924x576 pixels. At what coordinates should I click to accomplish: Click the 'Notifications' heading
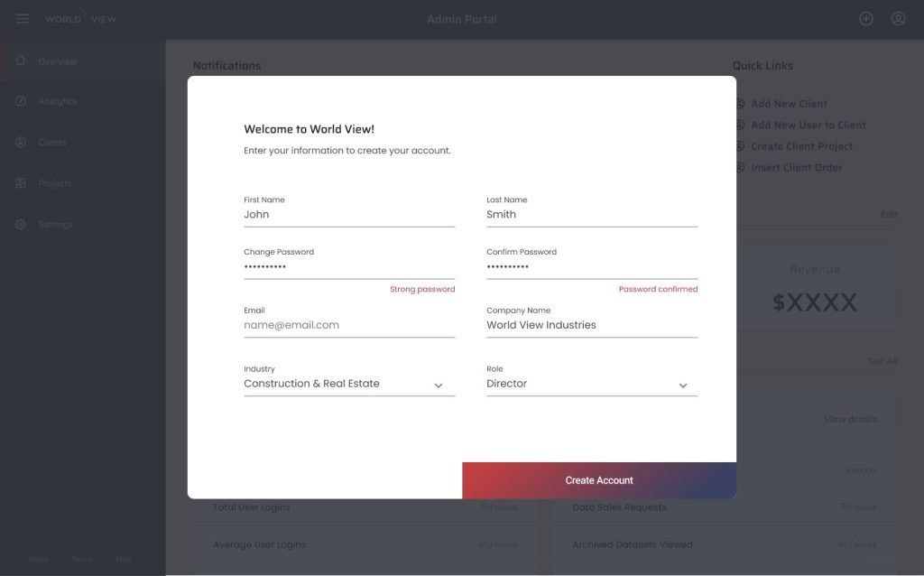[226, 65]
